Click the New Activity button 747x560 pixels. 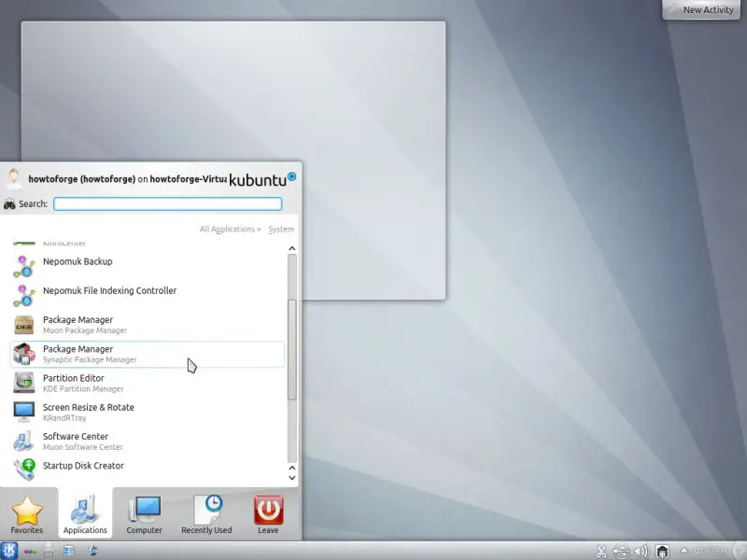tap(701, 9)
